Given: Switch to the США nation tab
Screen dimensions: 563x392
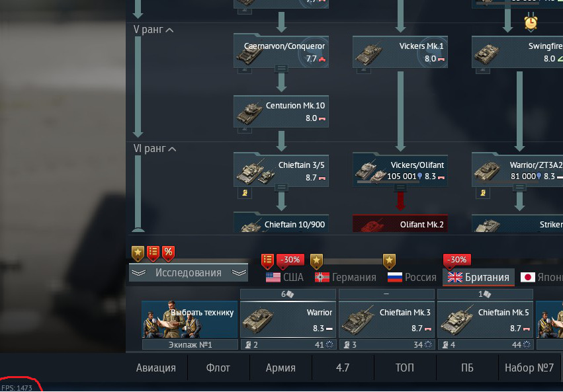Looking at the screenshot, I should 284,277.
